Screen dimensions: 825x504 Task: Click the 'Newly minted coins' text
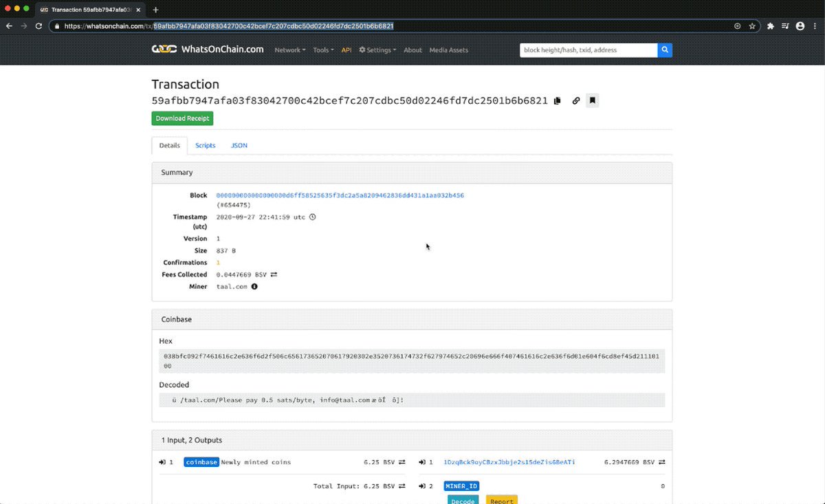click(x=256, y=462)
